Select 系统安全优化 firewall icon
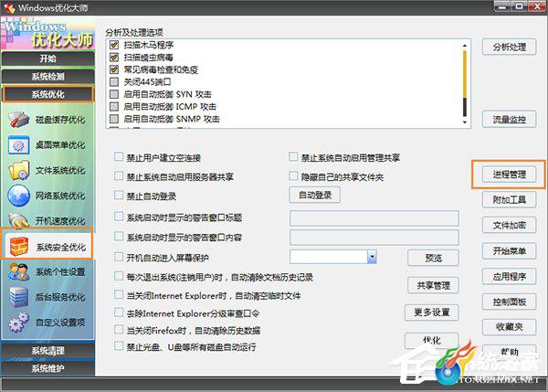Screen dimensions: 548x392 19,246
